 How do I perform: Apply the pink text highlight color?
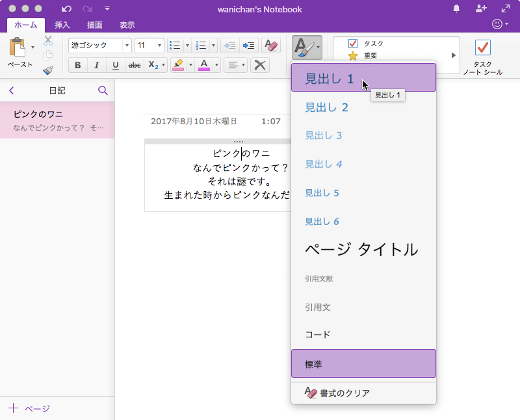177,65
